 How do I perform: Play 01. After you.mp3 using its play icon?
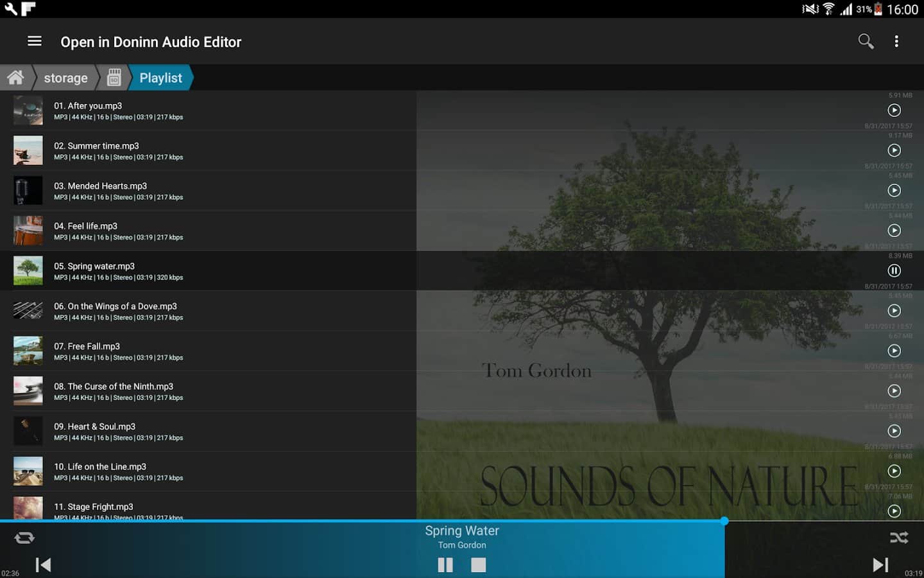coord(894,110)
